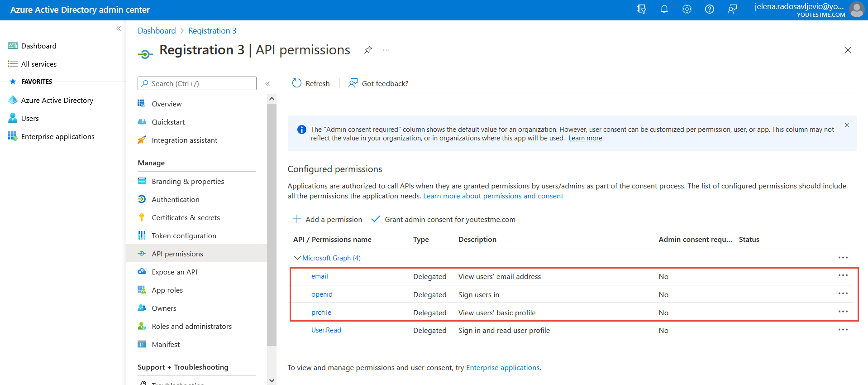Screen dimensions: 868x385
Task: Click the Refresh toolbar button
Action: [x=311, y=83]
